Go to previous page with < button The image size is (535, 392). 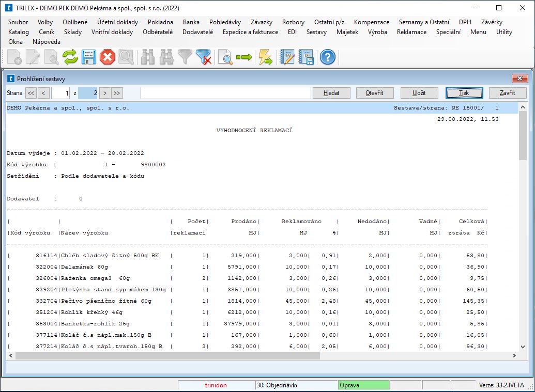43,93
